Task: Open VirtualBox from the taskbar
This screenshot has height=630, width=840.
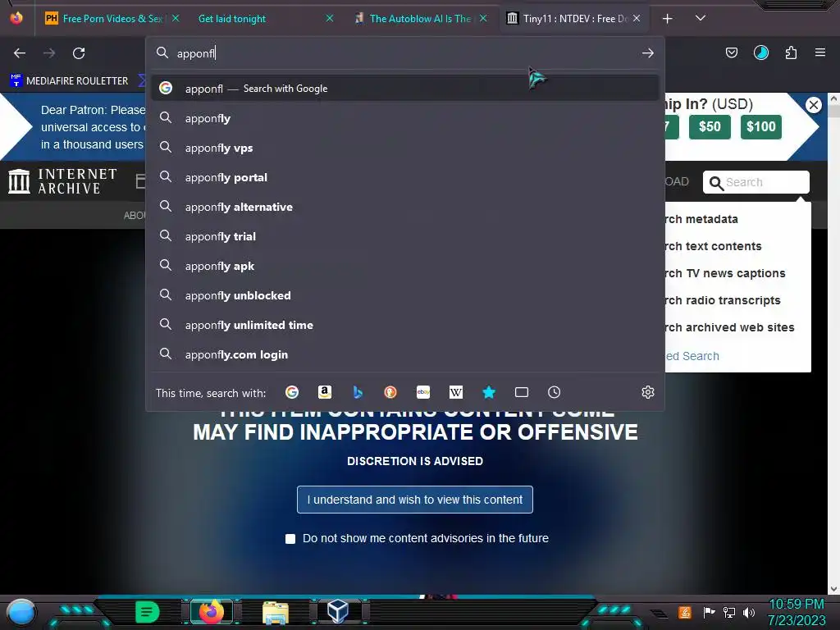Action: [x=338, y=612]
